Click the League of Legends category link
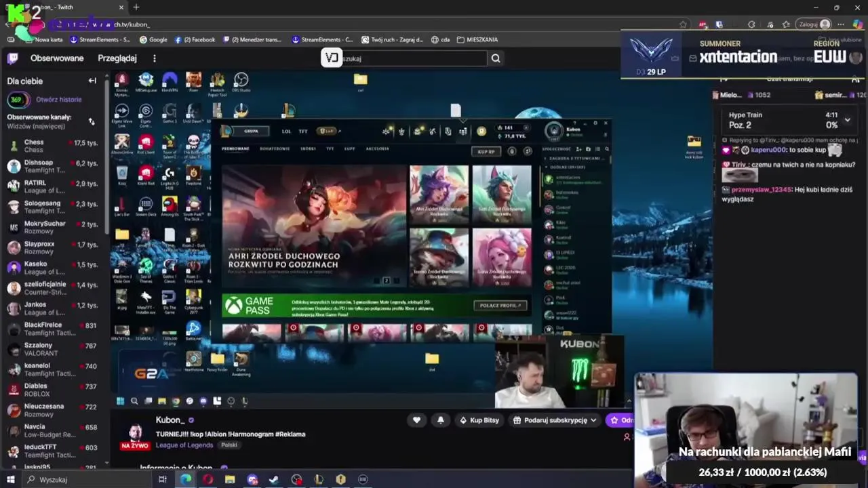Viewport: 868px width, 488px height. (x=184, y=445)
